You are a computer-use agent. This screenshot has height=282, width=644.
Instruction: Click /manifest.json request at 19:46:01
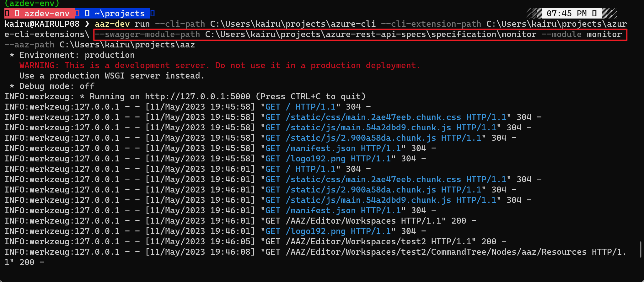tap(333, 210)
